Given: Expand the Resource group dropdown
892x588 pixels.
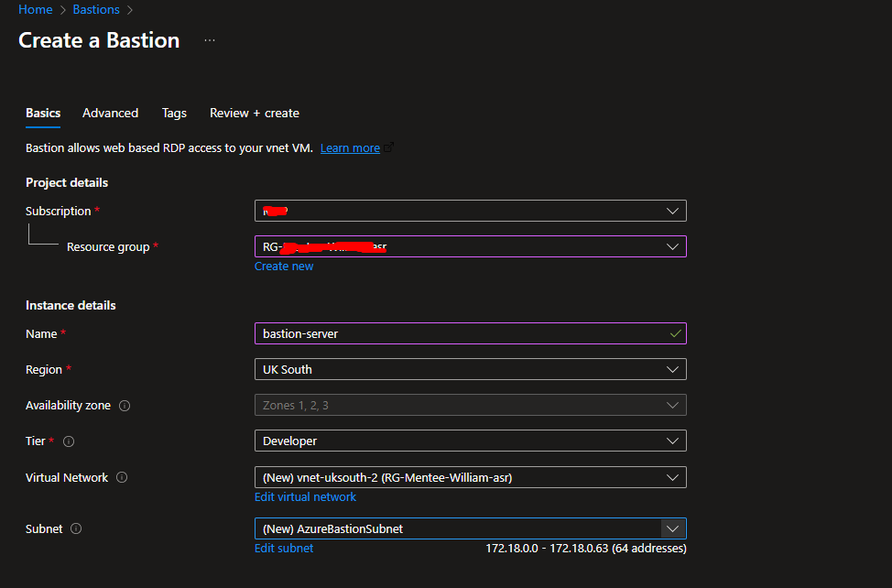Looking at the screenshot, I should click(470, 246).
